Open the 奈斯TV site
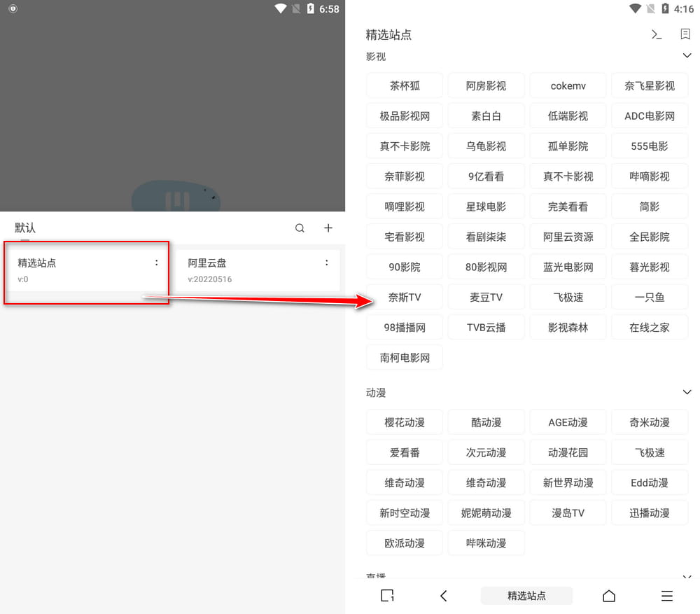This screenshot has width=700, height=614. tap(404, 297)
